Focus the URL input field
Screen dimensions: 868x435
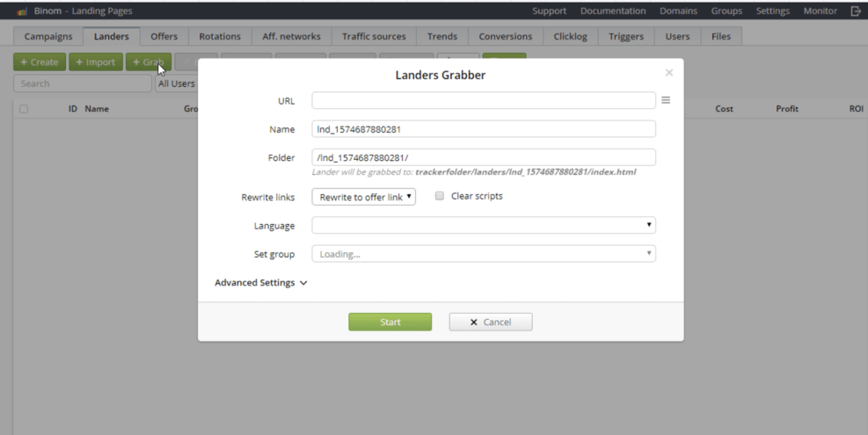(483, 100)
